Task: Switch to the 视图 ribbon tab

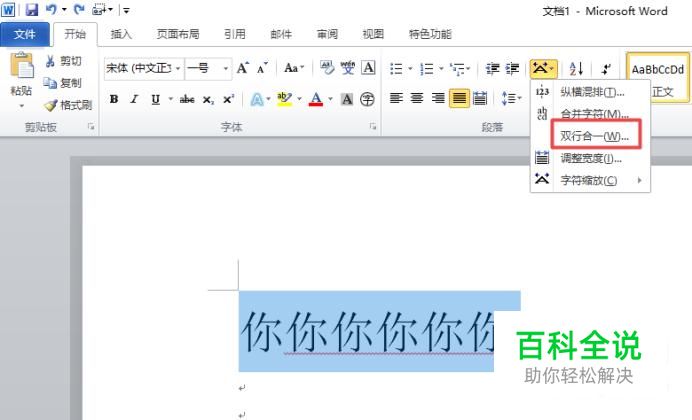Action: (x=373, y=34)
